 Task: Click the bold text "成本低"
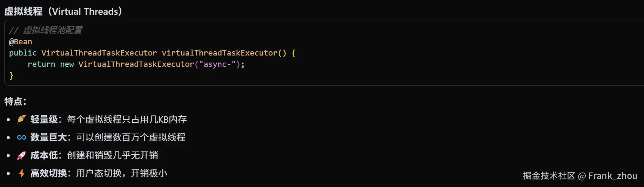pos(44,155)
